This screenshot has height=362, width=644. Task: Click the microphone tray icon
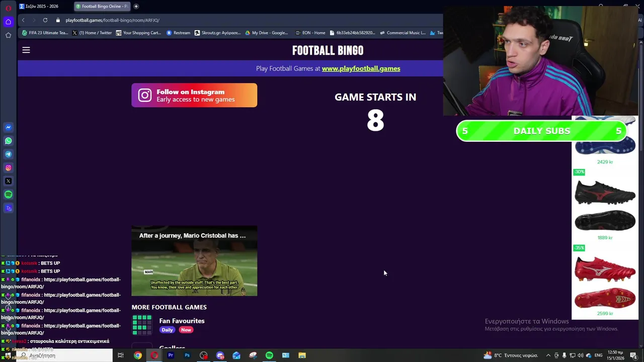(564, 355)
